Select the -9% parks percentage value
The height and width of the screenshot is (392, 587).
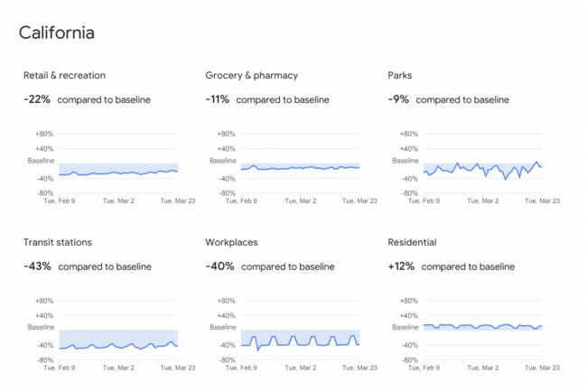click(398, 99)
